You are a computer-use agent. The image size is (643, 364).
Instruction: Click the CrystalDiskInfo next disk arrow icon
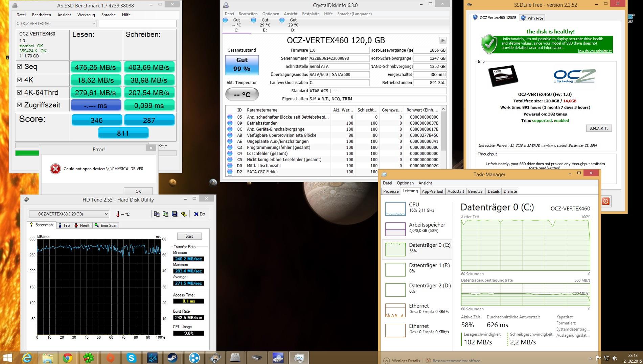(x=442, y=40)
